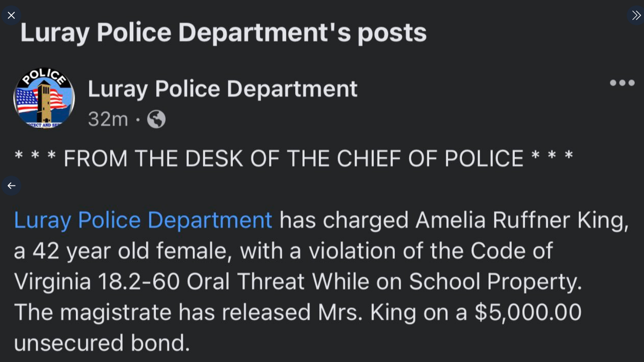
Task: Go back using the left arrow icon
Action: coord(11,185)
